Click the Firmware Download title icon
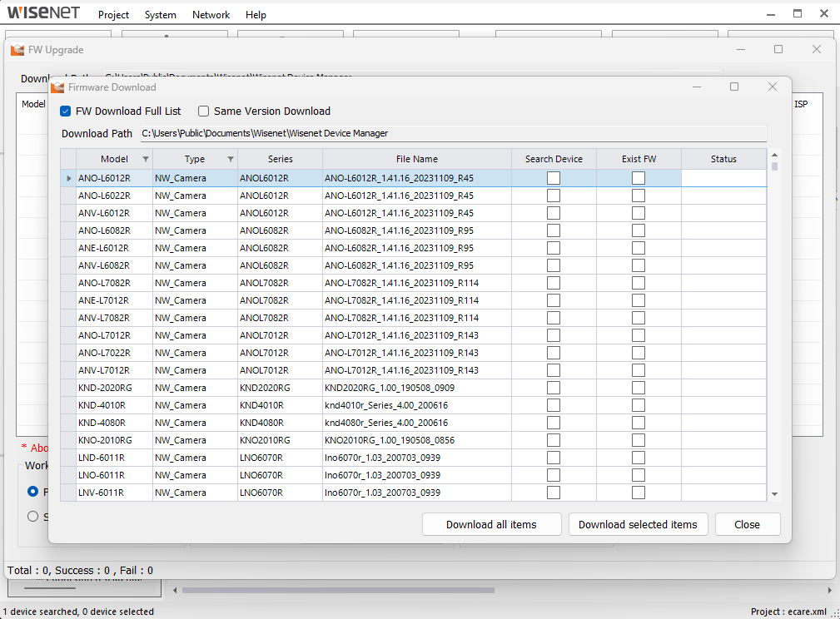 pos(57,87)
